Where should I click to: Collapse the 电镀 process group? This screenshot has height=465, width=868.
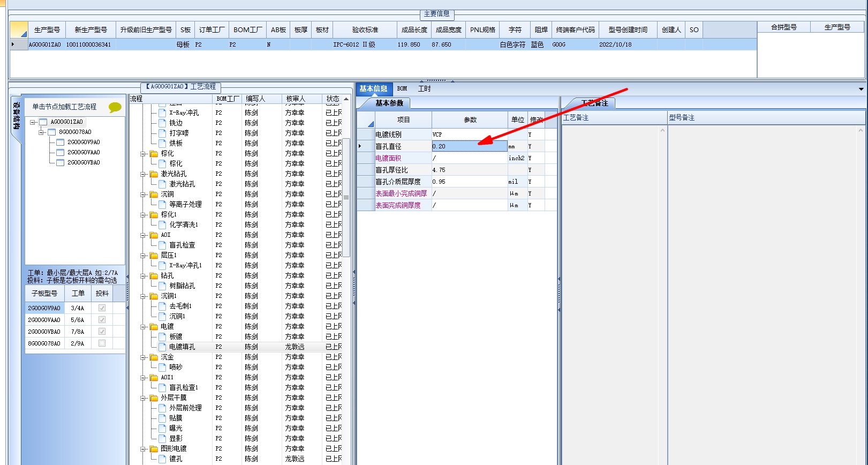coord(144,327)
